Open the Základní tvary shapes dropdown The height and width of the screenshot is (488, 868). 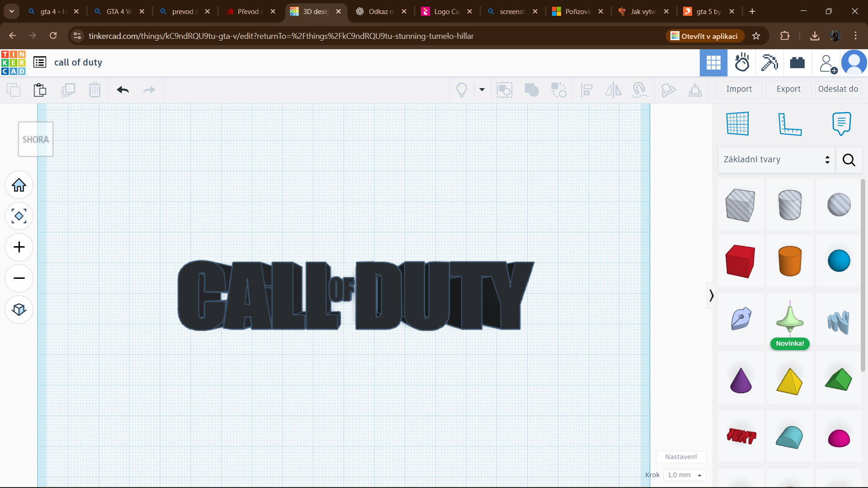pos(776,160)
